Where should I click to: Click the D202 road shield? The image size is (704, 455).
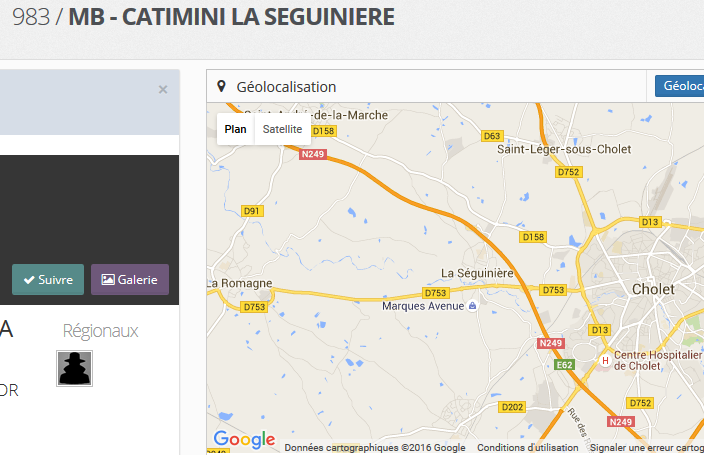tap(511, 407)
